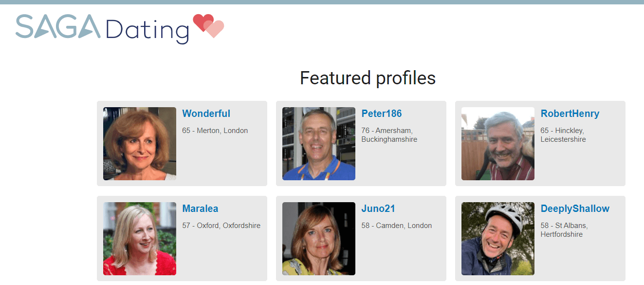Click the SAGA Dating logo
Viewport: 644px width, 285px height.
point(120,28)
